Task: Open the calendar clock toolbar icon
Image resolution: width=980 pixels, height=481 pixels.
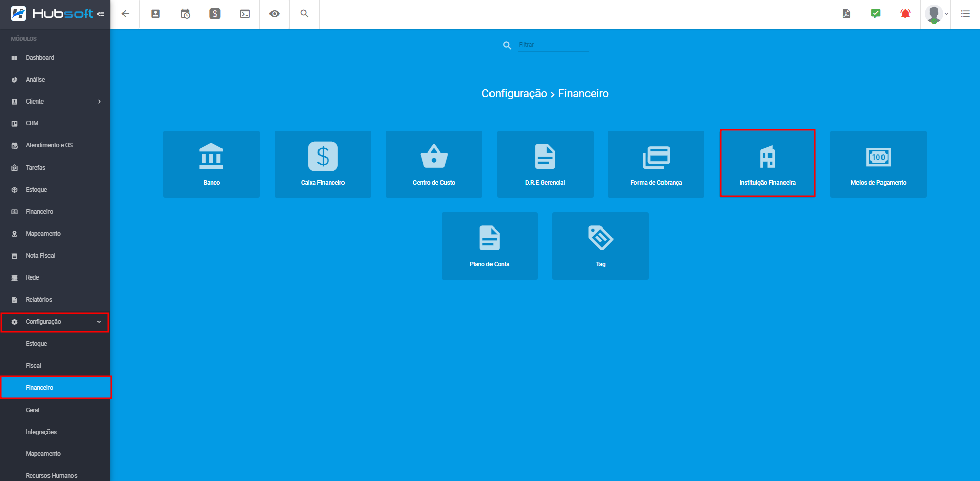Action: (x=185, y=14)
